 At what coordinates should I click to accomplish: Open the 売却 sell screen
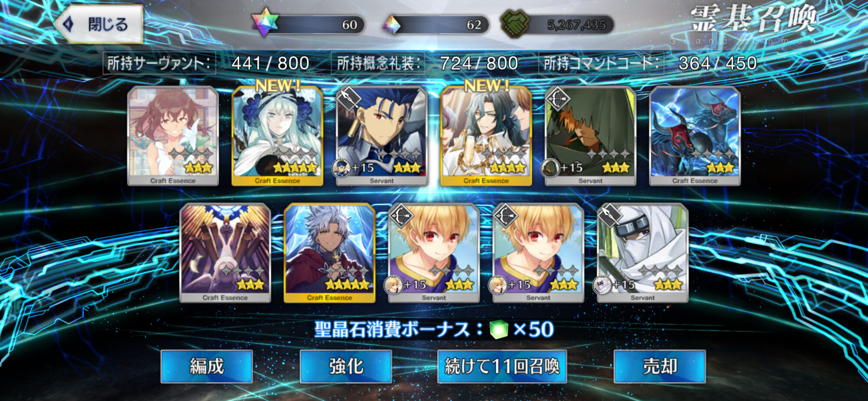coord(660,366)
